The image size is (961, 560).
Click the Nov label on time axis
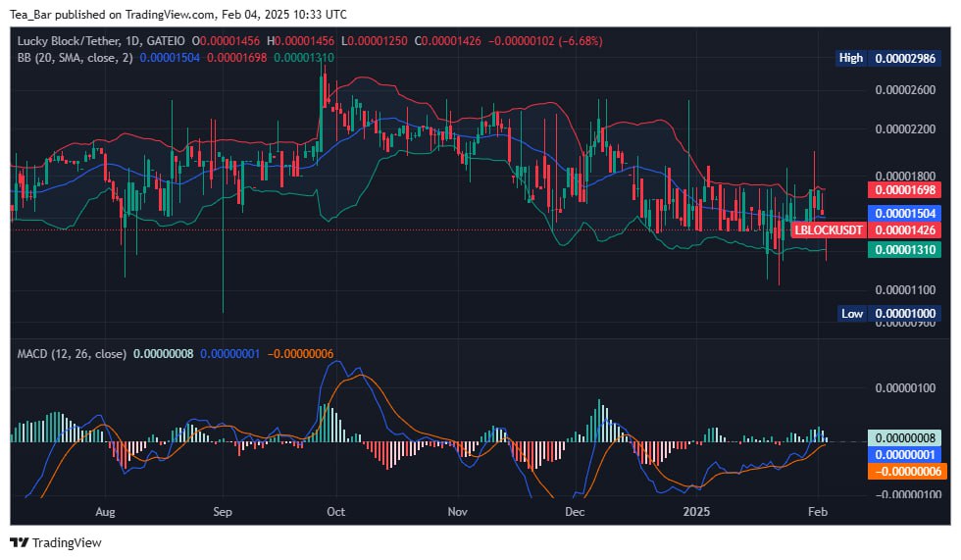(457, 512)
